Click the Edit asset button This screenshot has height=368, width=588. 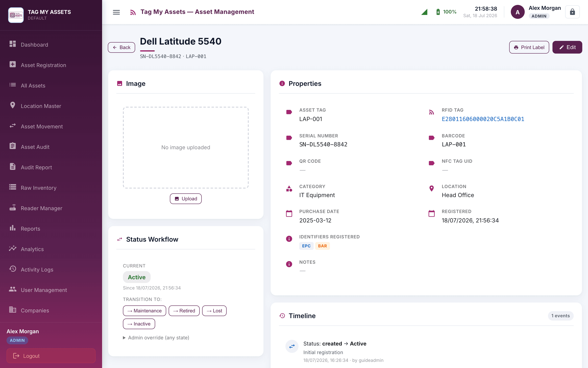567,47
